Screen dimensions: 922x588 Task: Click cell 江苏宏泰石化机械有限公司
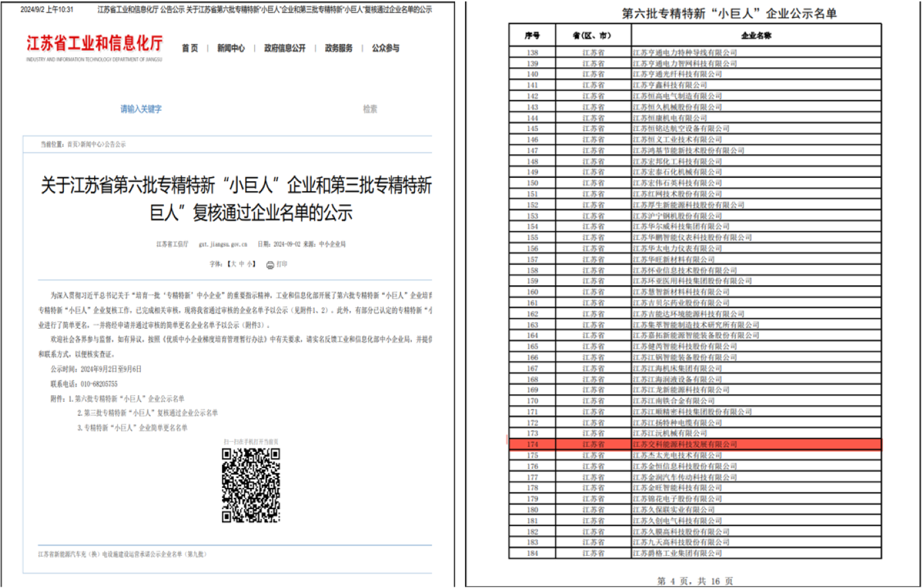tap(756, 172)
